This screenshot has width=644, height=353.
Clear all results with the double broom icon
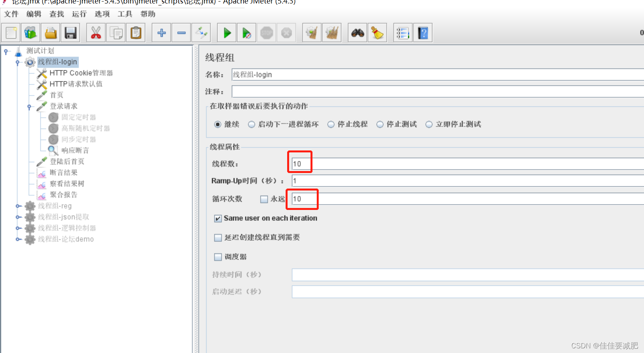[332, 33]
